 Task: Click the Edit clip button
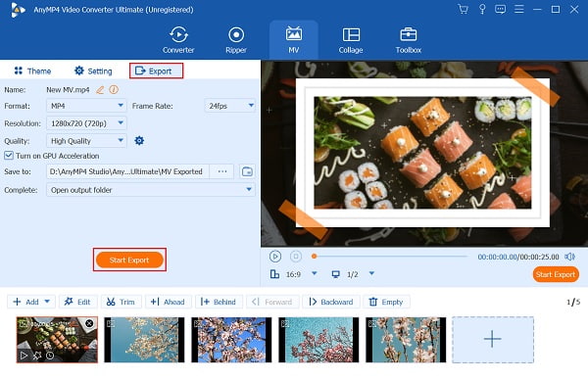click(x=77, y=302)
